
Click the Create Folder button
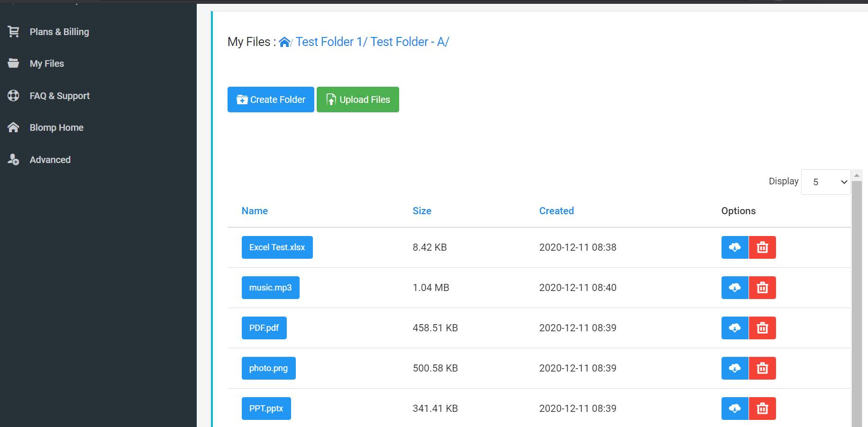271,100
